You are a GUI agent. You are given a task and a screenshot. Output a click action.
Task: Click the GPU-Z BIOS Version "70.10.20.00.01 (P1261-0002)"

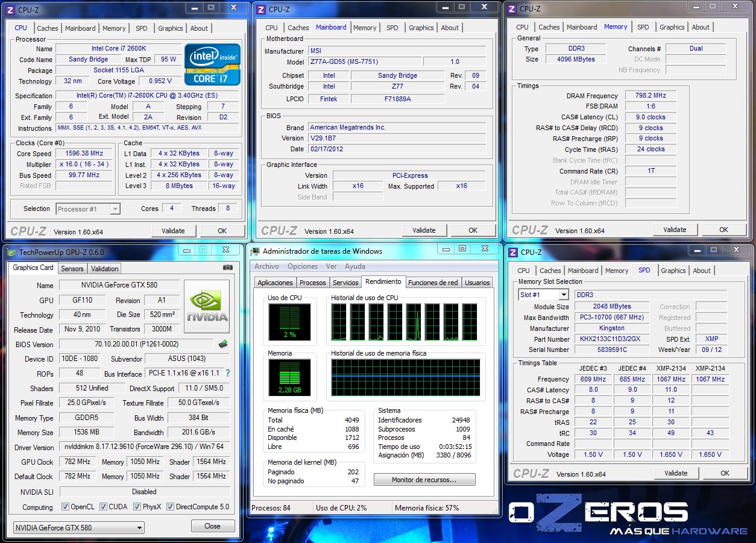(x=137, y=345)
